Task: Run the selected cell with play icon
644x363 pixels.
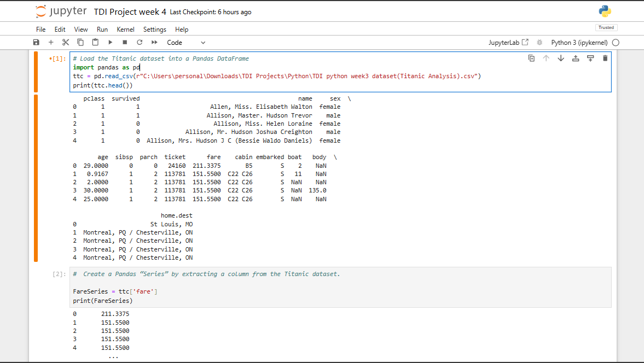Action: 110,42
